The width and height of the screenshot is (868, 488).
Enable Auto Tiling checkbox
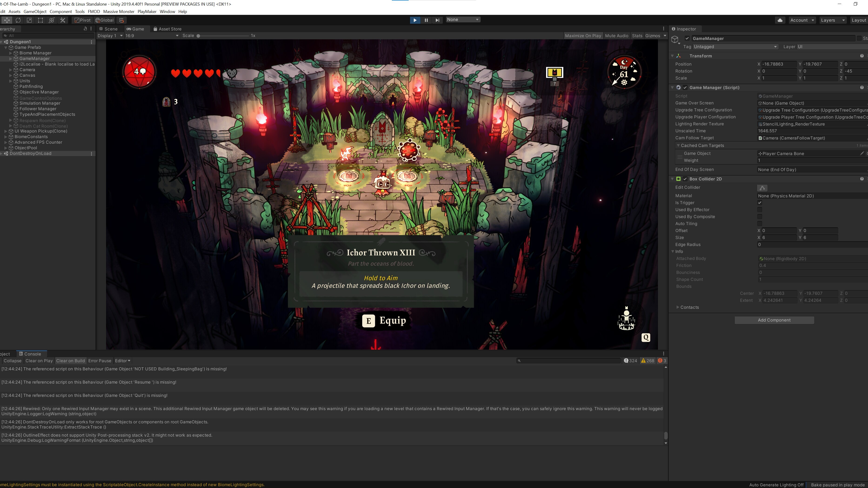(760, 224)
